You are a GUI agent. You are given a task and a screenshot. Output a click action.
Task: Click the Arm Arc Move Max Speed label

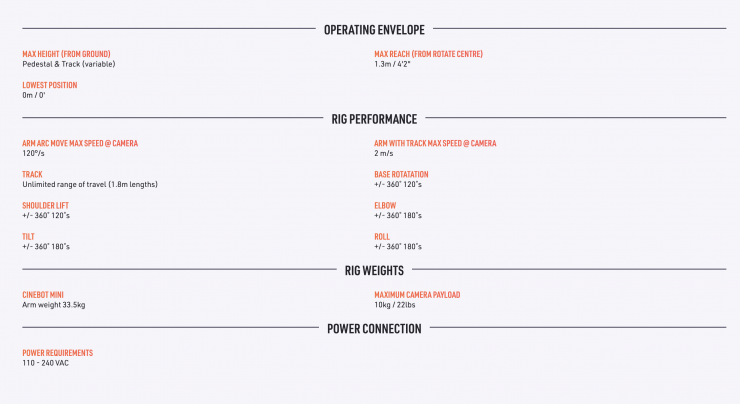(80, 143)
